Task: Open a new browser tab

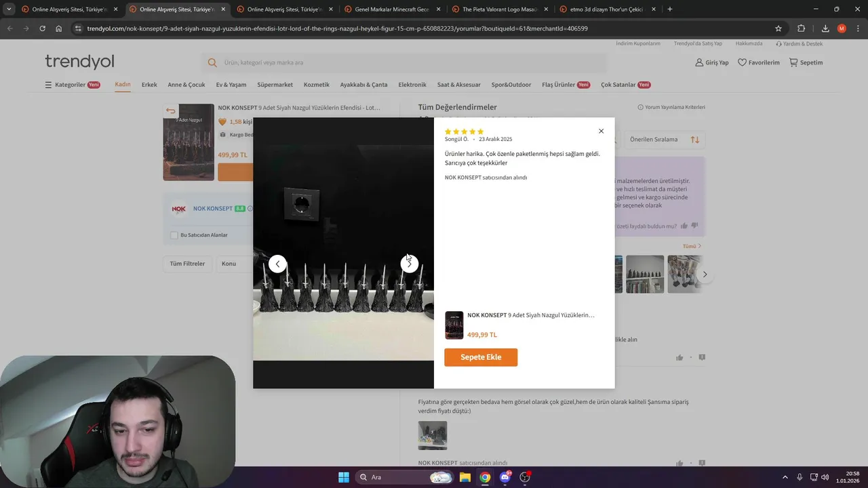Action: pyautogui.click(x=670, y=9)
